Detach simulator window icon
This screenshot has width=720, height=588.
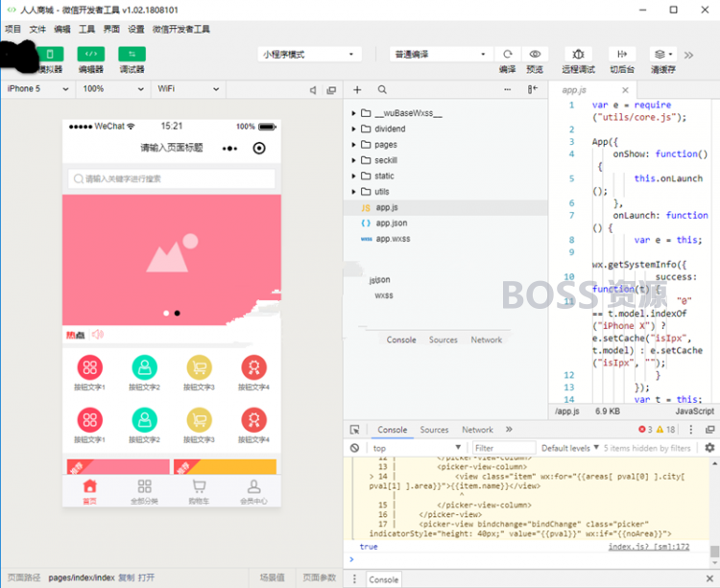tap(331, 90)
